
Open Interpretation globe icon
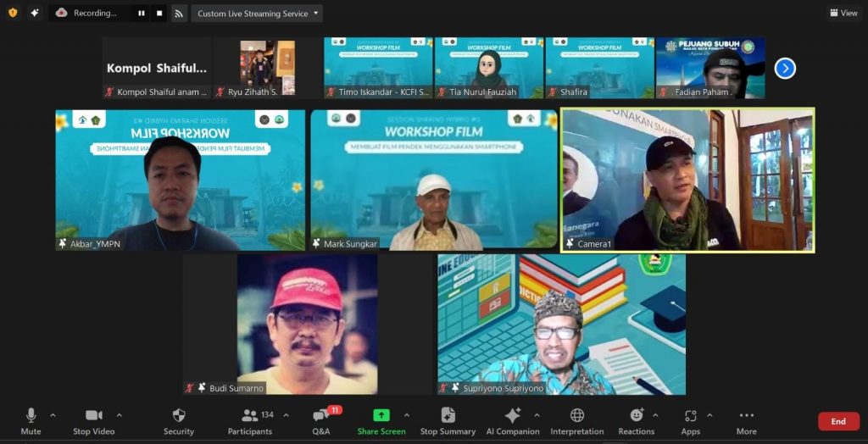click(577, 415)
